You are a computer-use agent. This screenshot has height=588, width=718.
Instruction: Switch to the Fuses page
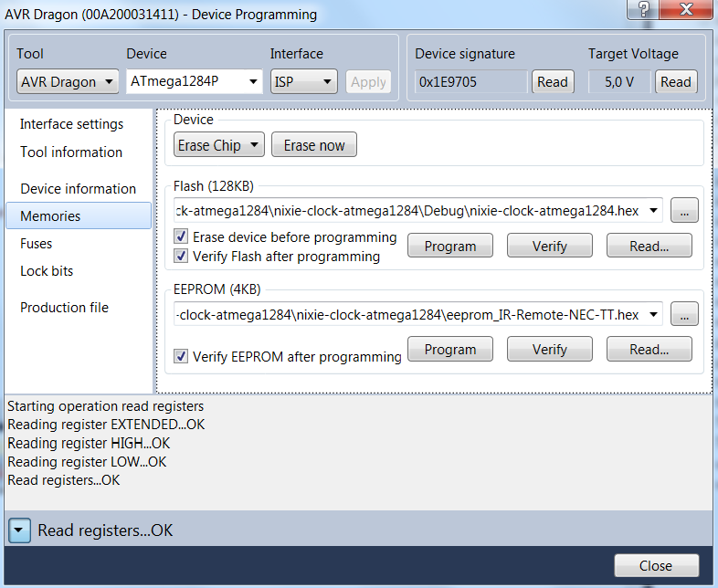click(37, 244)
